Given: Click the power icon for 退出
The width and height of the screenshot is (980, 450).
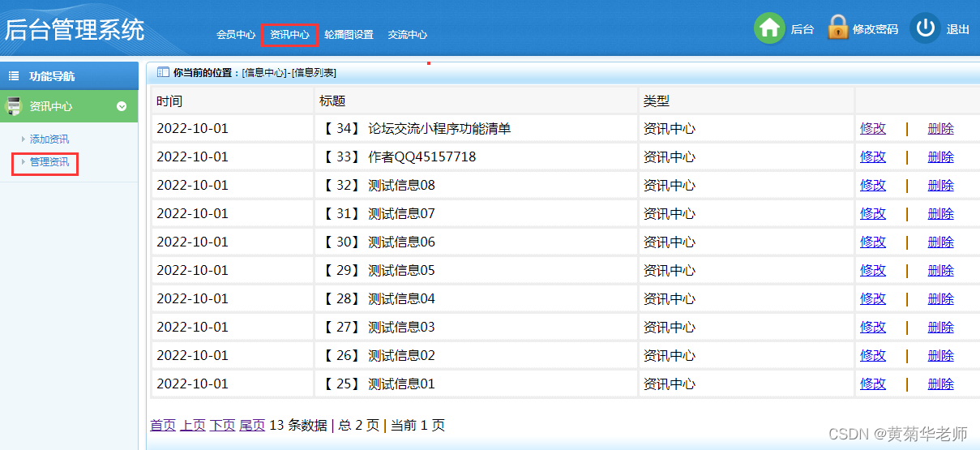Looking at the screenshot, I should pos(925,28).
